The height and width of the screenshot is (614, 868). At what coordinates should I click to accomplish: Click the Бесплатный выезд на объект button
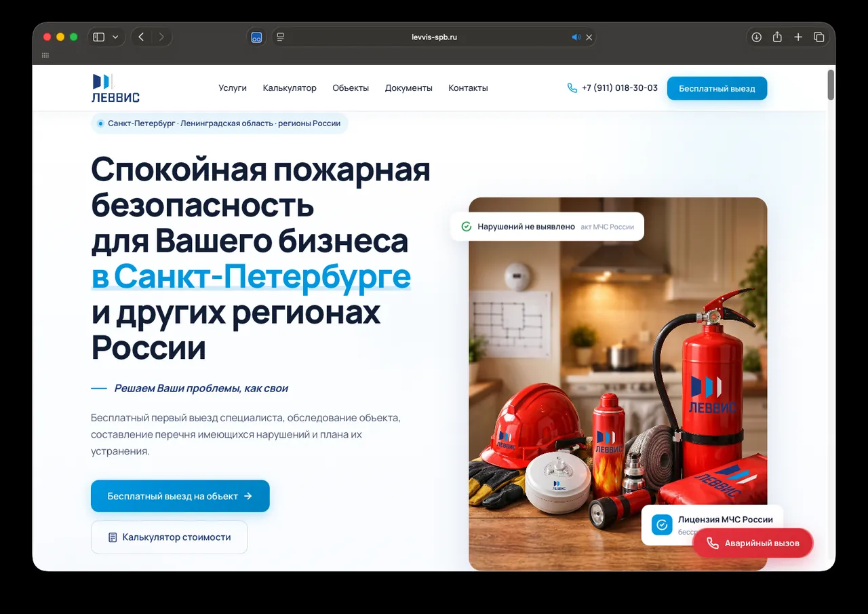pos(180,496)
